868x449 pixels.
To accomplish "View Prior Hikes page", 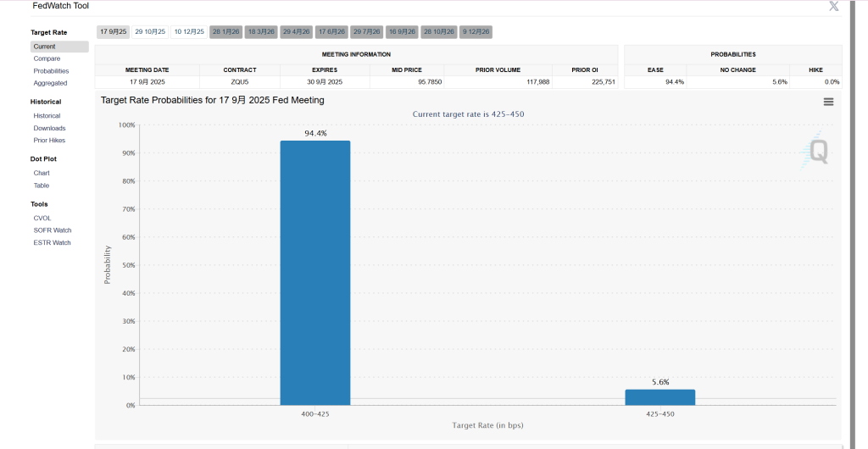I will (49, 140).
